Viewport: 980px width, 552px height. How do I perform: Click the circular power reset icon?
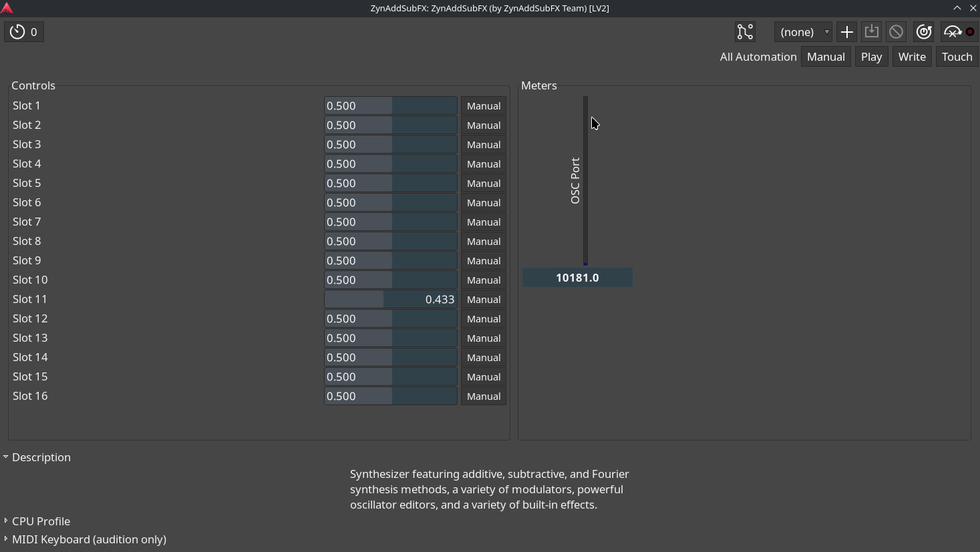click(x=924, y=32)
